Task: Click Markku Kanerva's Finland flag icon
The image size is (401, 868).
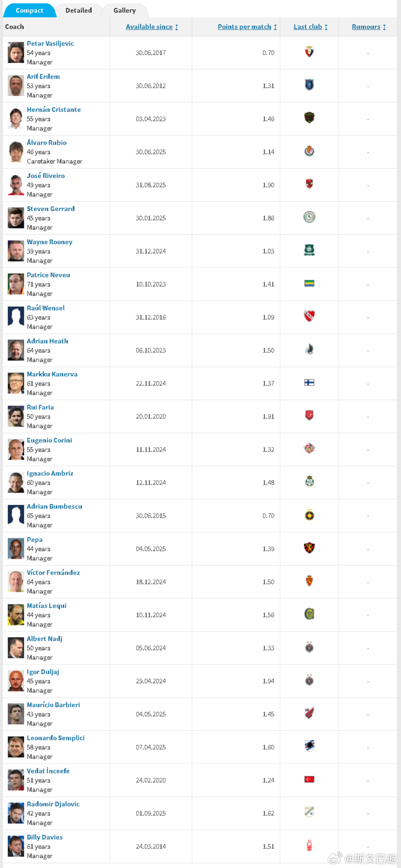Action: (309, 382)
